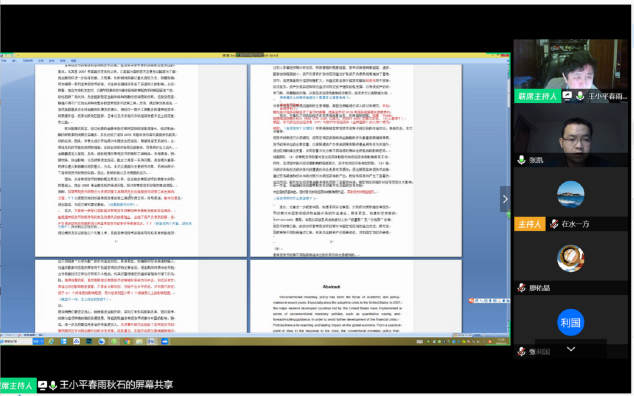Toggle 张凯's microphone icon
This screenshot has height=396, width=634.
point(521,160)
